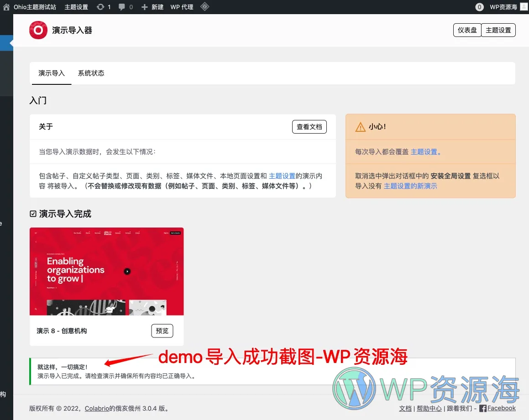Select the 演示导入 tab

52,73
